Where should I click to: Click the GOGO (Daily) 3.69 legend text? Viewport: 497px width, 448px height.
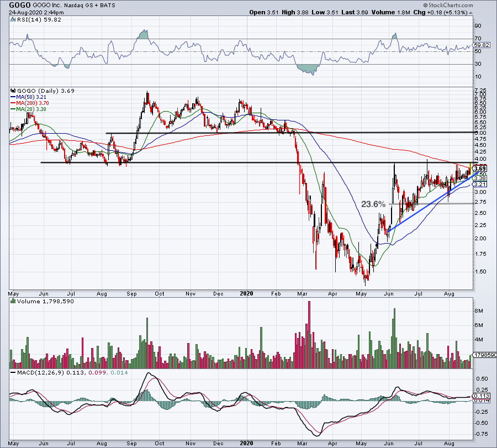click(46, 91)
